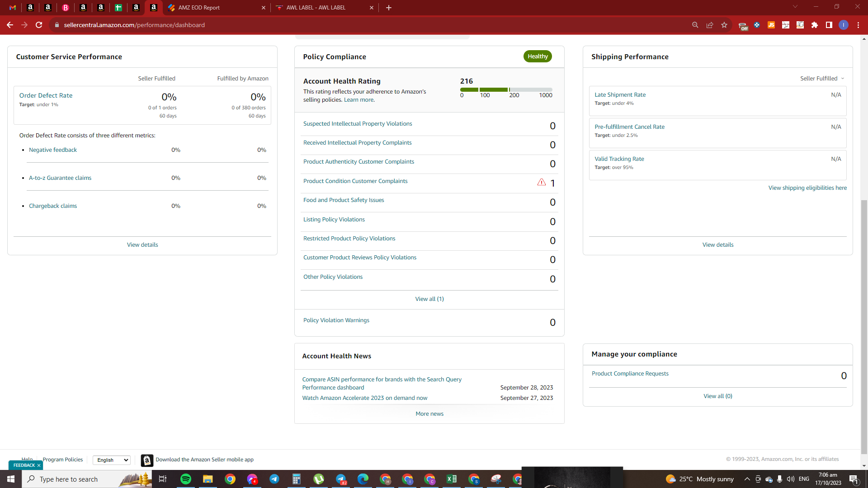The image size is (868, 488).
Task: Open Watch Amazon Accelerate 2023 news
Action: click(x=364, y=398)
